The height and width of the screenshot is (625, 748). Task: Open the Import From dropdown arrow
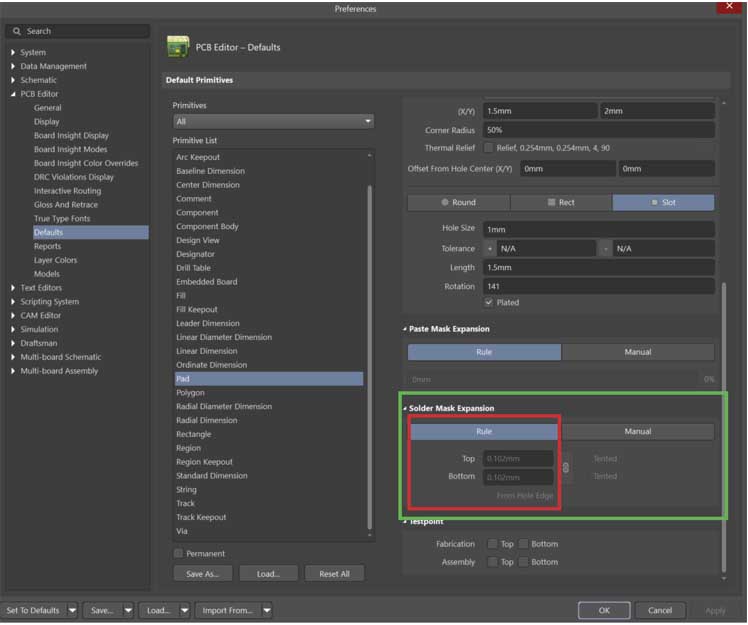pyautogui.click(x=269, y=610)
